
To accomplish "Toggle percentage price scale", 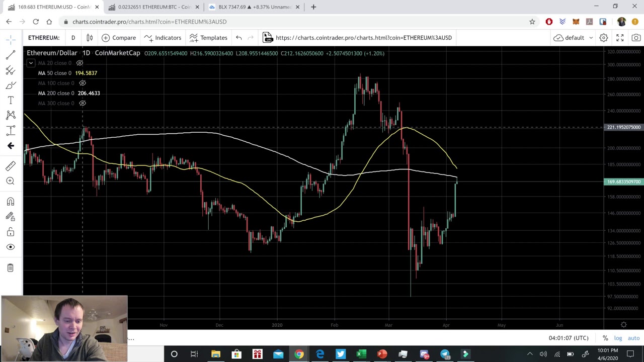I will tap(605, 338).
